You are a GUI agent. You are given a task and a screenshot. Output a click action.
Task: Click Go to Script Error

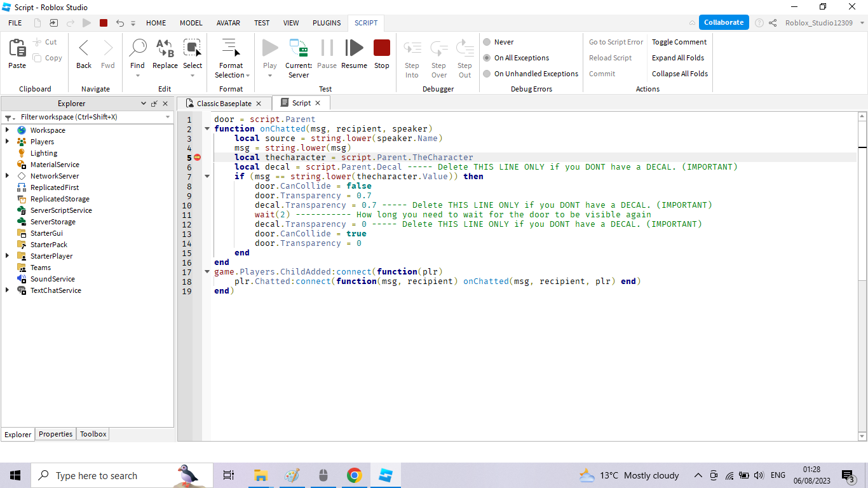616,42
